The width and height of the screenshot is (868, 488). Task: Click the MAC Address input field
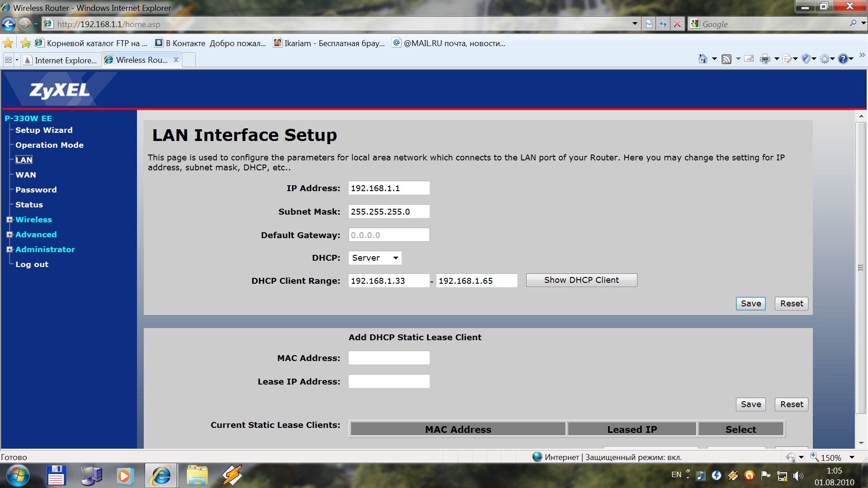coord(389,358)
